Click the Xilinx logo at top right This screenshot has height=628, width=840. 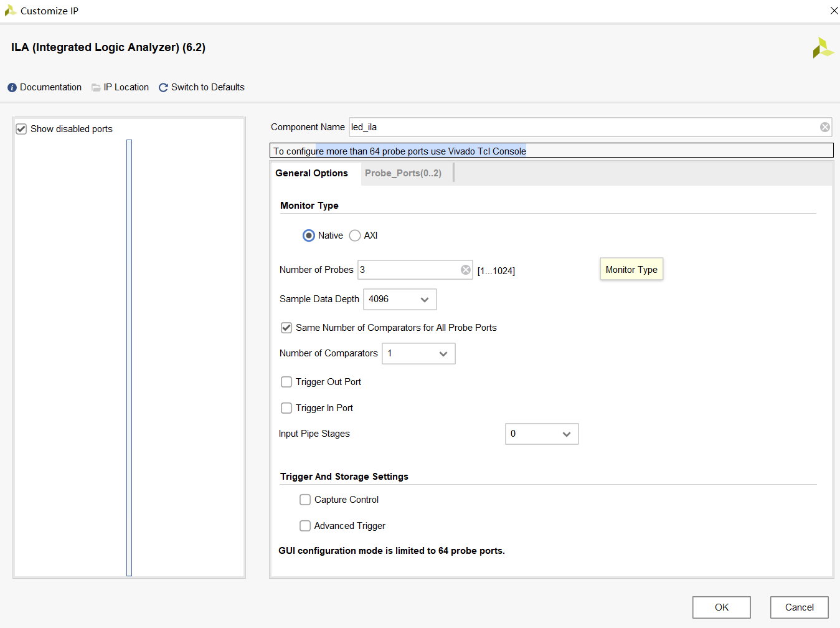822,48
